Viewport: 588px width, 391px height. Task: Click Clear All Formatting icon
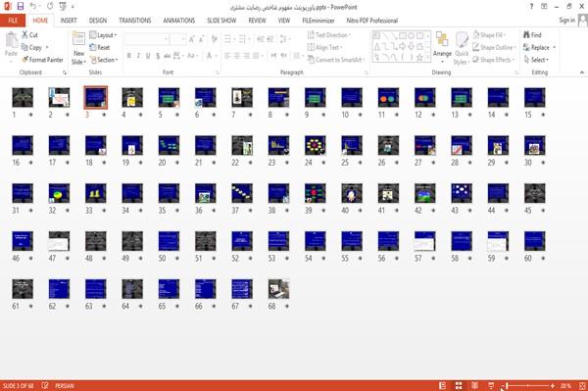coord(215,39)
